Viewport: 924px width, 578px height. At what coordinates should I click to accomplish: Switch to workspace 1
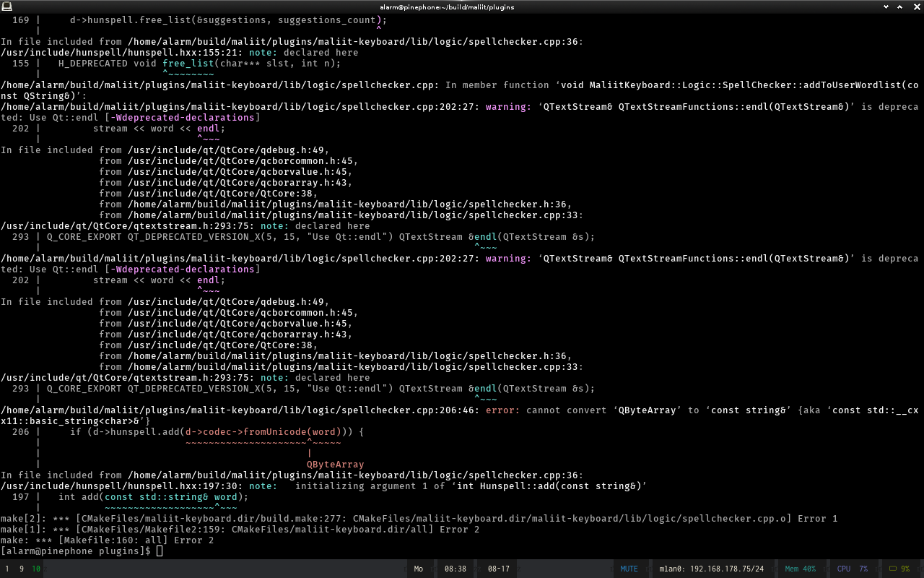(x=7, y=569)
